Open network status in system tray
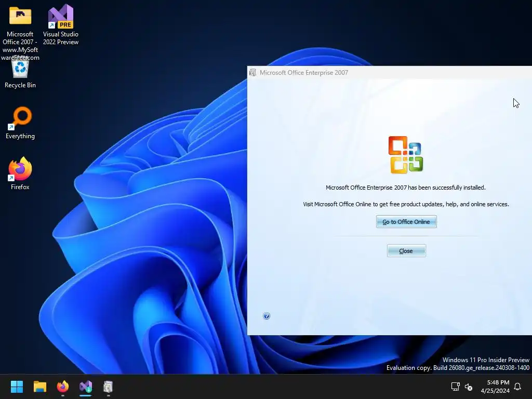Image resolution: width=532 pixels, height=399 pixels. click(x=455, y=387)
